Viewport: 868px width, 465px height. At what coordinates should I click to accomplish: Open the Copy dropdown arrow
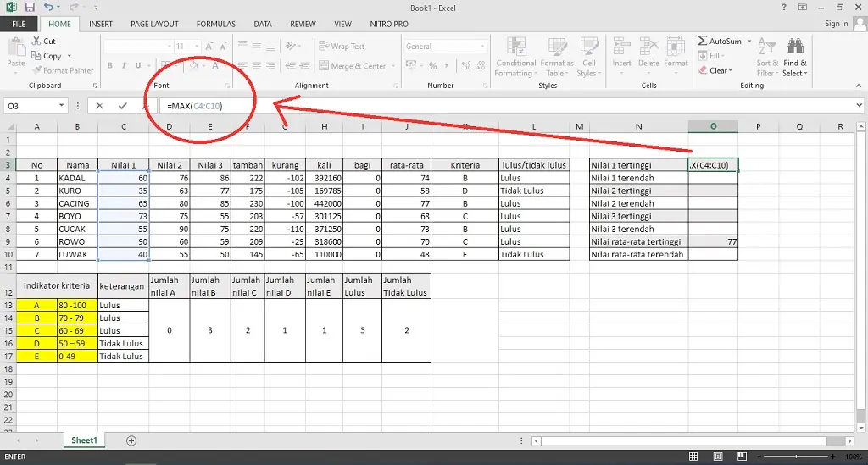pos(70,56)
